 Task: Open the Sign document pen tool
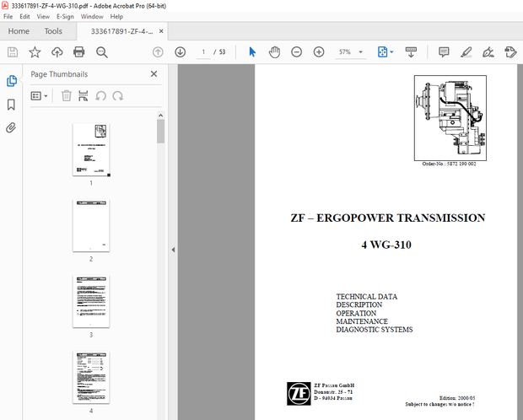tap(488, 52)
